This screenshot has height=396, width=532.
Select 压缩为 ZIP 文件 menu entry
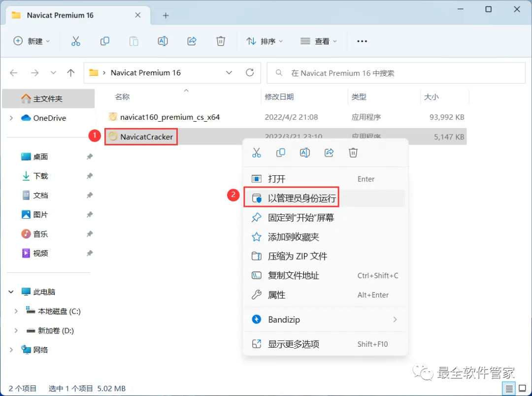[326, 256]
